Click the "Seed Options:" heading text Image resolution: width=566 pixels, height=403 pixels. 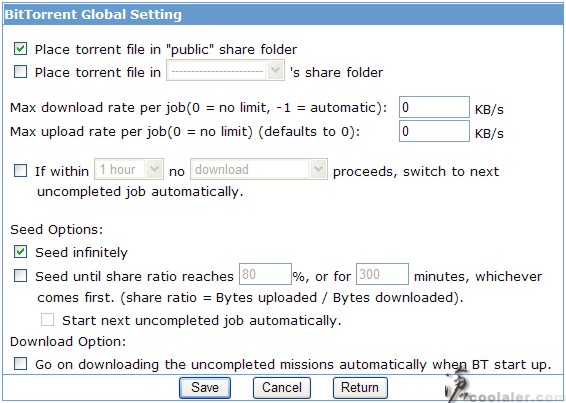click(x=57, y=230)
